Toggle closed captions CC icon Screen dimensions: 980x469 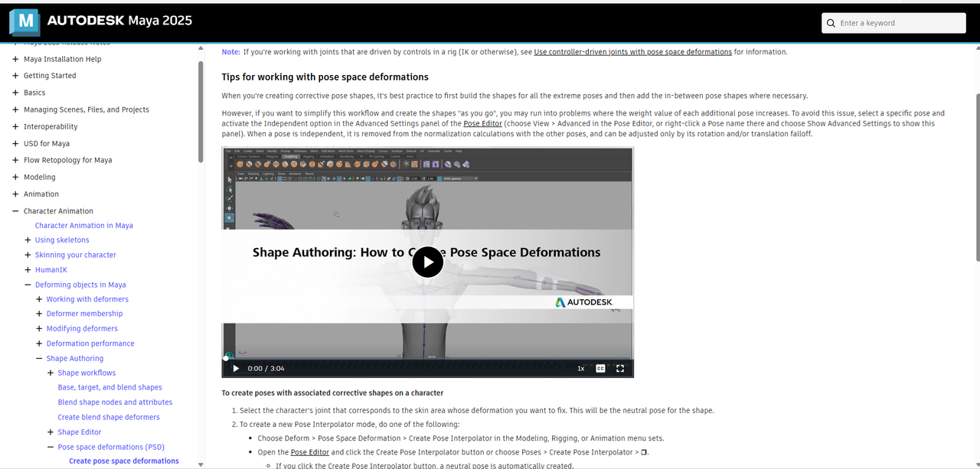(x=601, y=368)
